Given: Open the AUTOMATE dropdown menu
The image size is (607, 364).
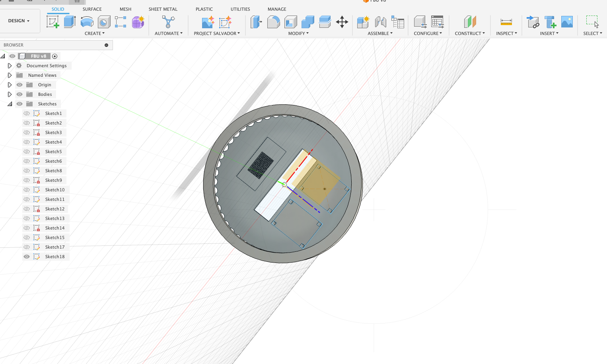Looking at the screenshot, I should [x=169, y=33].
